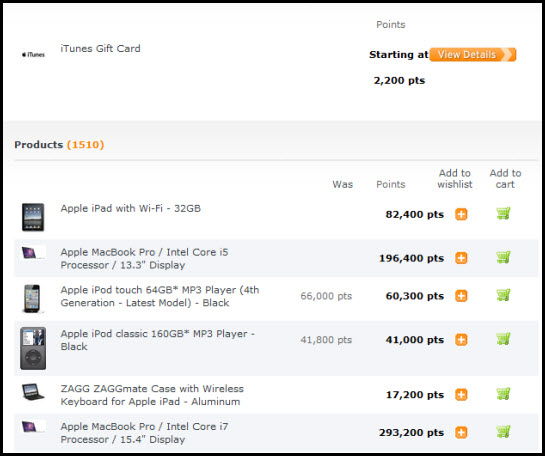Click the MacBook Pro Core i7 thumbnail
The height and width of the screenshot is (456, 545).
(x=33, y=426)
